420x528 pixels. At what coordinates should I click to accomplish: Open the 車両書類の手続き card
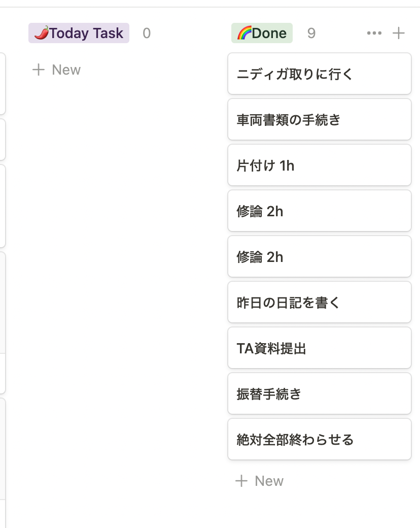319,120
